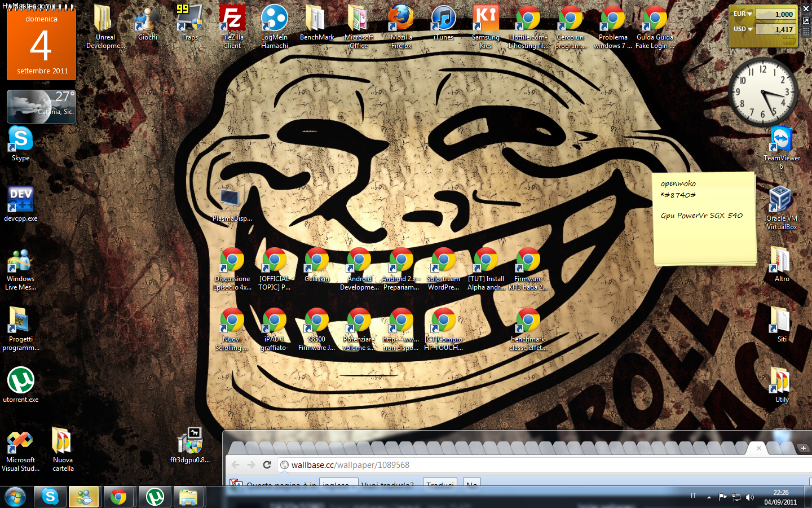The height and width of the screenshot is (508, 812).
Task: Open the Nuova cartella folder
Action: click(x=63, y=450)
